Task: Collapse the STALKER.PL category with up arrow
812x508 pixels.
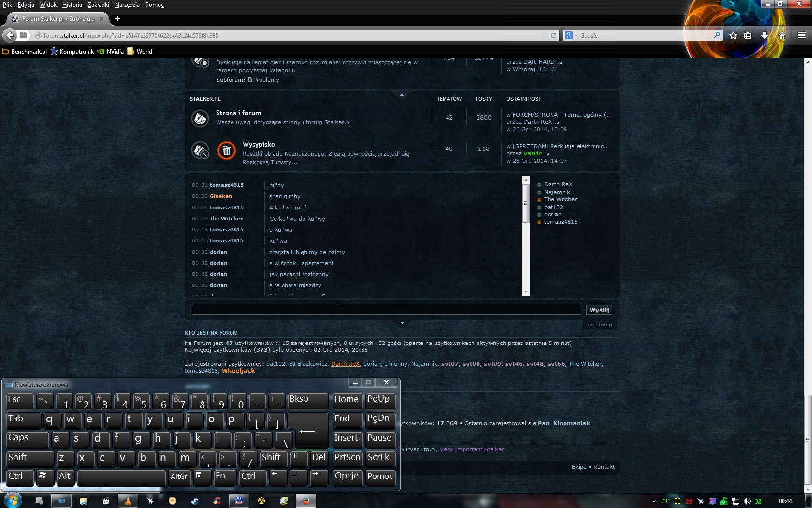Action: click(402, 95)
